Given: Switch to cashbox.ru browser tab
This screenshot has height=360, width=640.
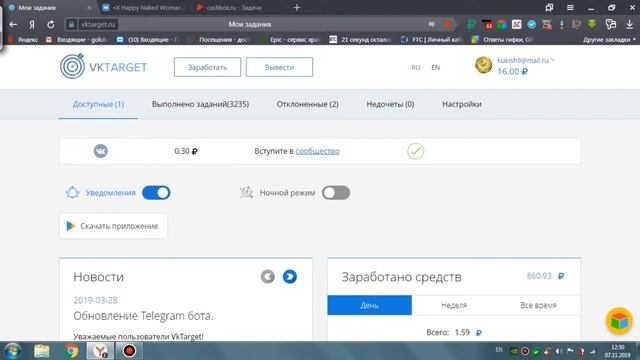Looking at the screenshot, I should pos(234,7).
